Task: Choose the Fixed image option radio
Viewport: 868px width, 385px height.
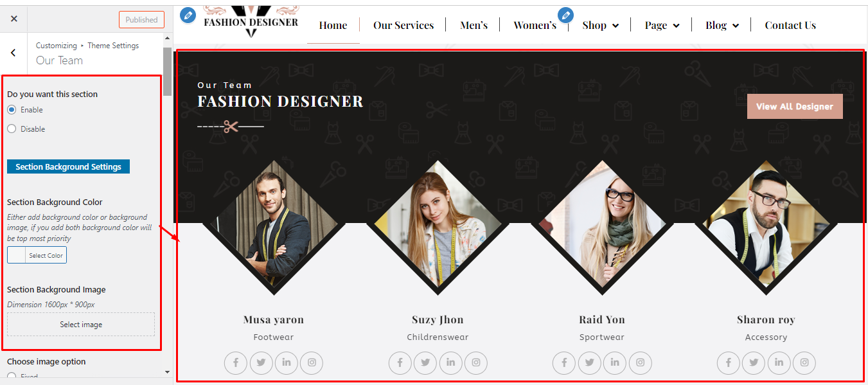Action: point(12,377)
